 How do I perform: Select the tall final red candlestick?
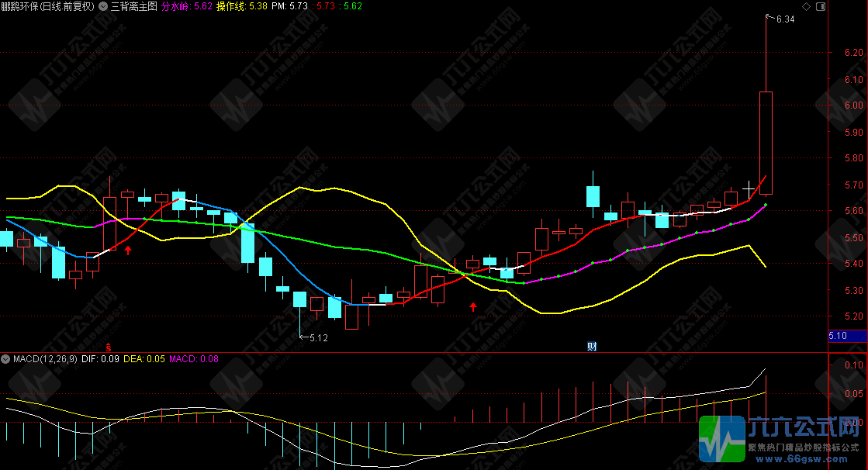[766, 142]
